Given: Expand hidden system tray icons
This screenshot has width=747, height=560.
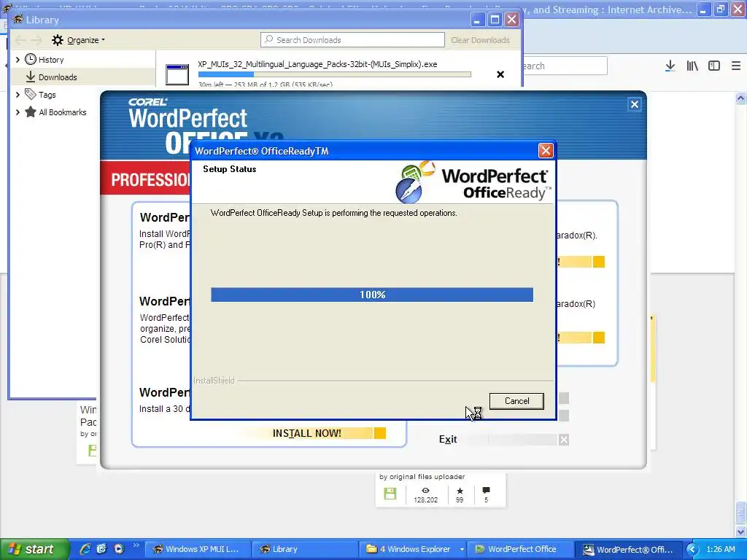Looking at the screenshot, I should pyautogui.click(x=693, y=550).
